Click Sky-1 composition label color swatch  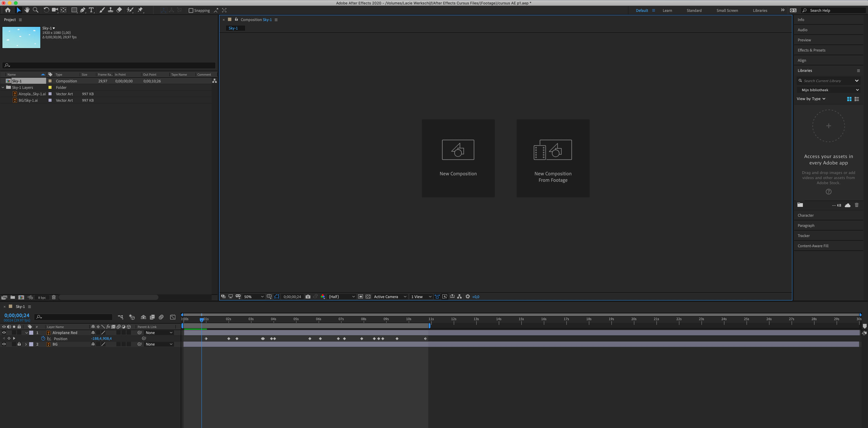50,81
